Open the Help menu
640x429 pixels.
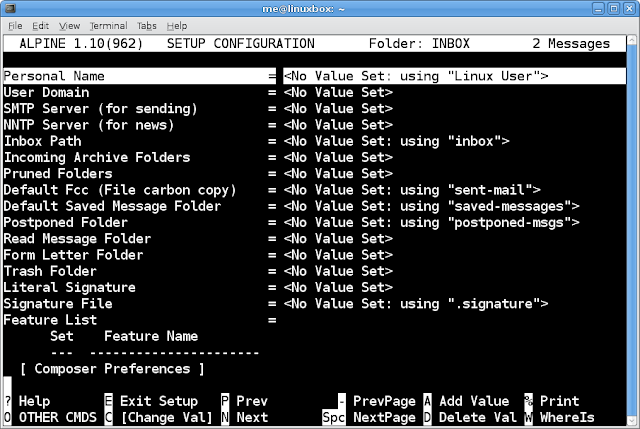(177, 26)
